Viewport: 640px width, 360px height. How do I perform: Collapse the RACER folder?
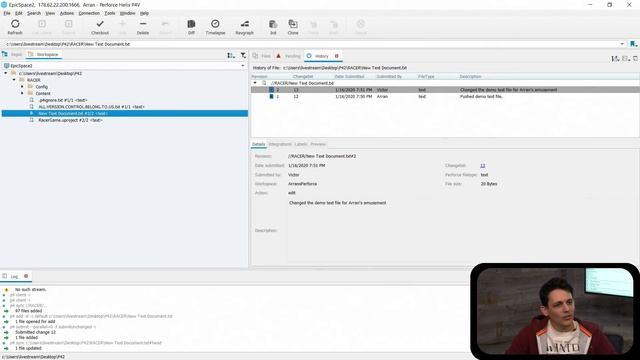point(14,80)
